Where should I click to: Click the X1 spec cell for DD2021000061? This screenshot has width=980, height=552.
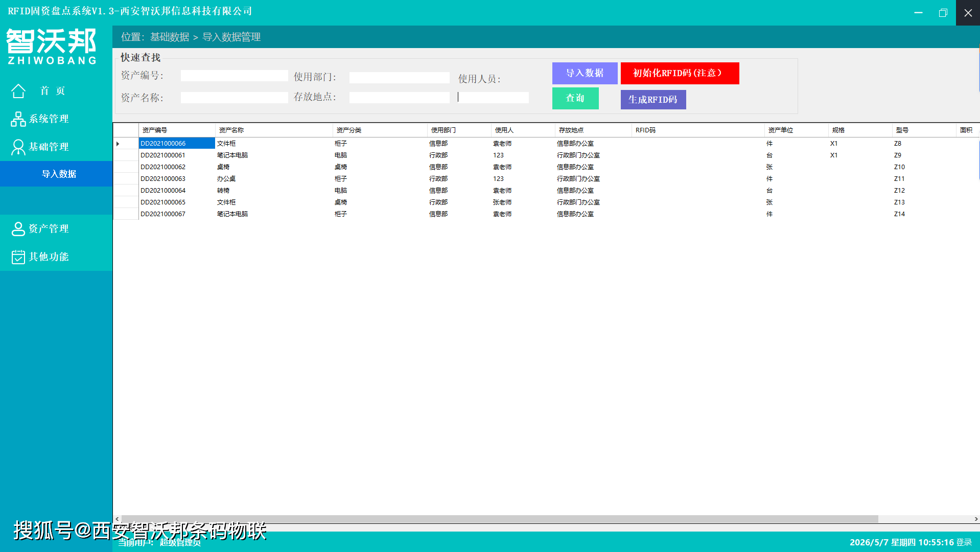pyautogui.click(x=860, y=155)
